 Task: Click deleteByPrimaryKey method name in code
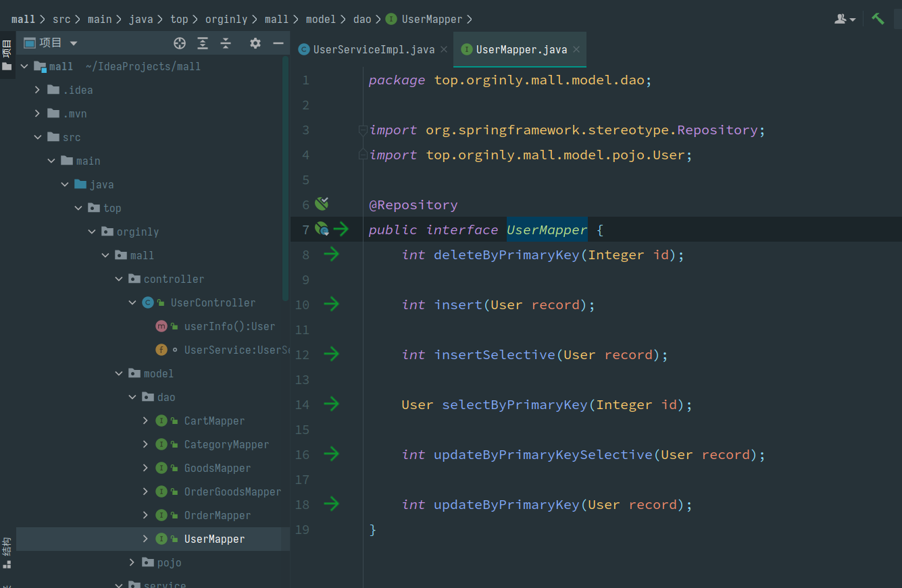tap(507, 255)
